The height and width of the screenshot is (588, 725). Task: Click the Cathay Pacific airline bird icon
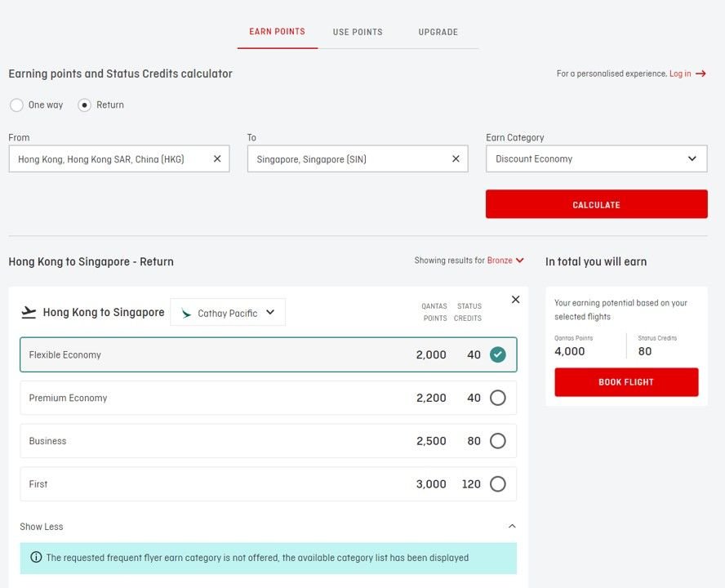coord(185,312)
